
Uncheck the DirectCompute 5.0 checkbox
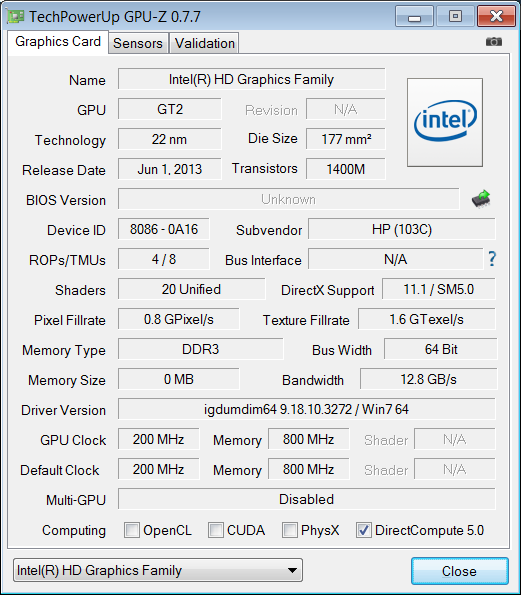(364, 530)
